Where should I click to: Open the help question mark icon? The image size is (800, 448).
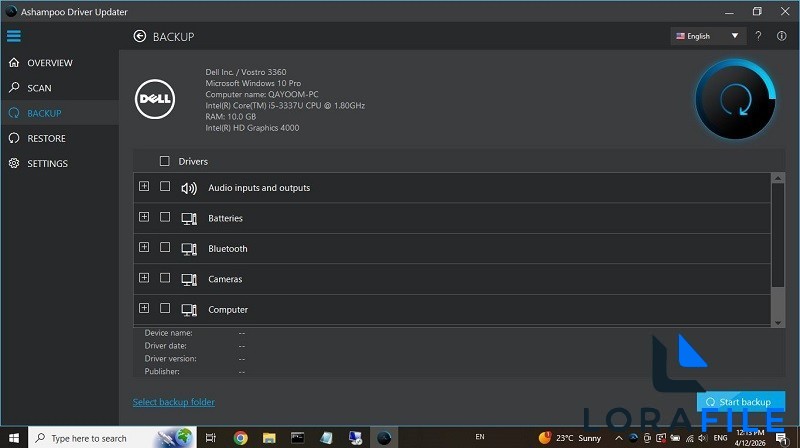point(759,36)
